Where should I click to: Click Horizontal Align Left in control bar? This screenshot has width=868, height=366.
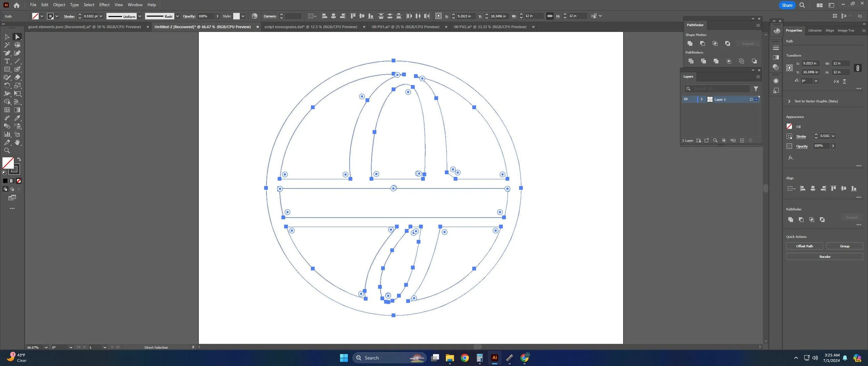pos(325,16)
